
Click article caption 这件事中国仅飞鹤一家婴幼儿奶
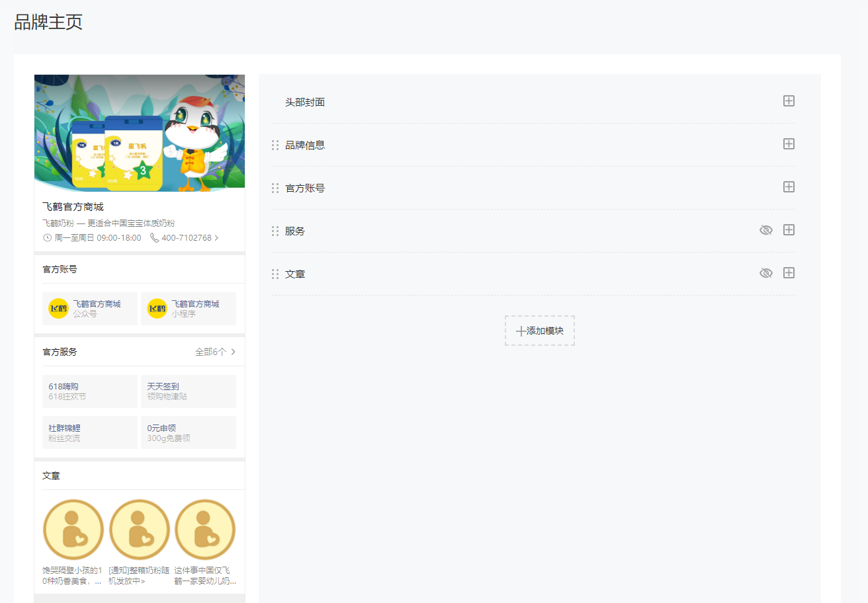tap(205, 576)
